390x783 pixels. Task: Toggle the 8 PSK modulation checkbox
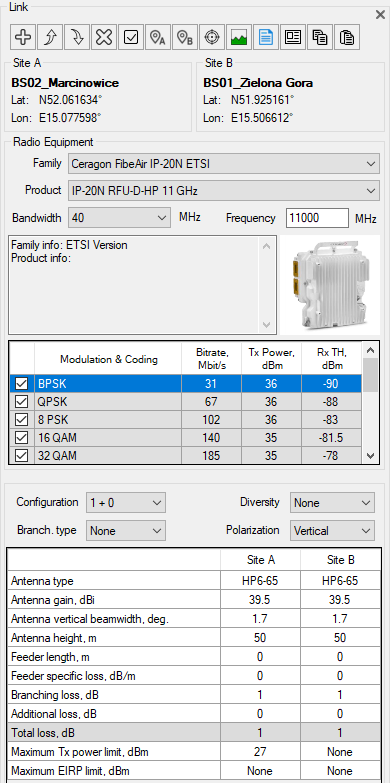(x=21, y=419)
